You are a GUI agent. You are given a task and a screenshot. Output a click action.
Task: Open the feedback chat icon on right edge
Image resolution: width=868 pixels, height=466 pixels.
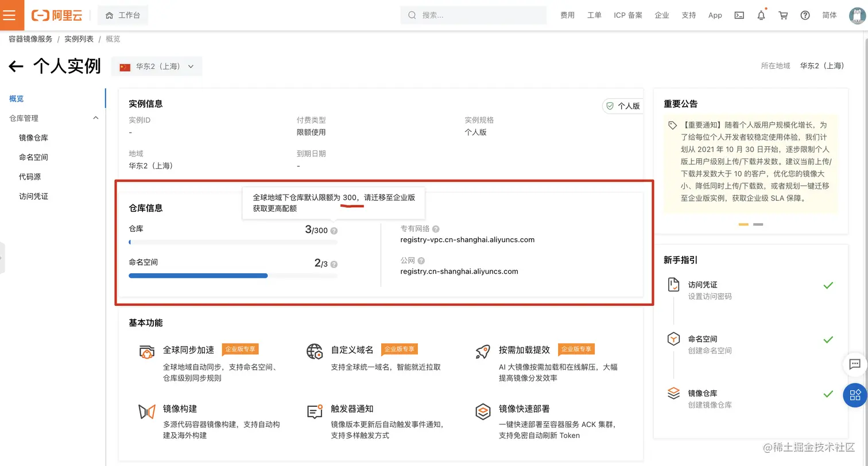855,364
